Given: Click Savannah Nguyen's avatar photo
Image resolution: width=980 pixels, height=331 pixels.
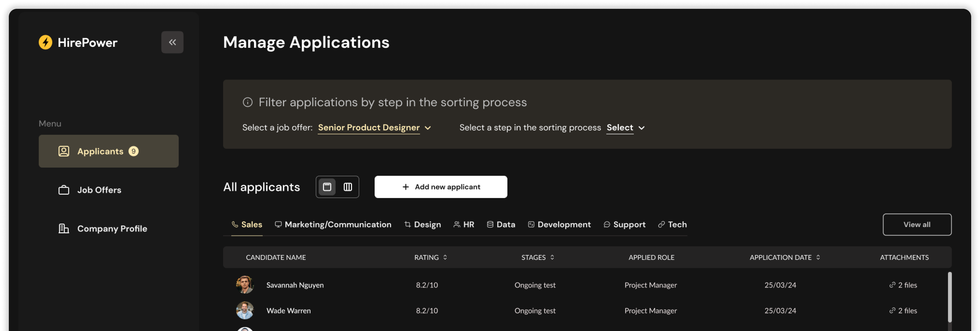Looking at the screenshot, I should (x=245, y=285).
